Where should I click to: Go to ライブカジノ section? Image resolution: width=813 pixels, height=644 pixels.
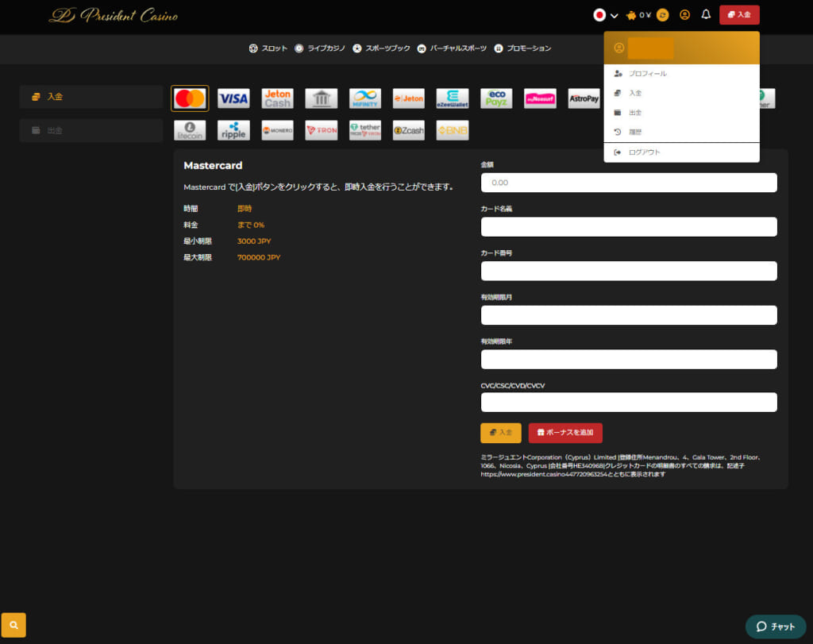click(320, 48)
